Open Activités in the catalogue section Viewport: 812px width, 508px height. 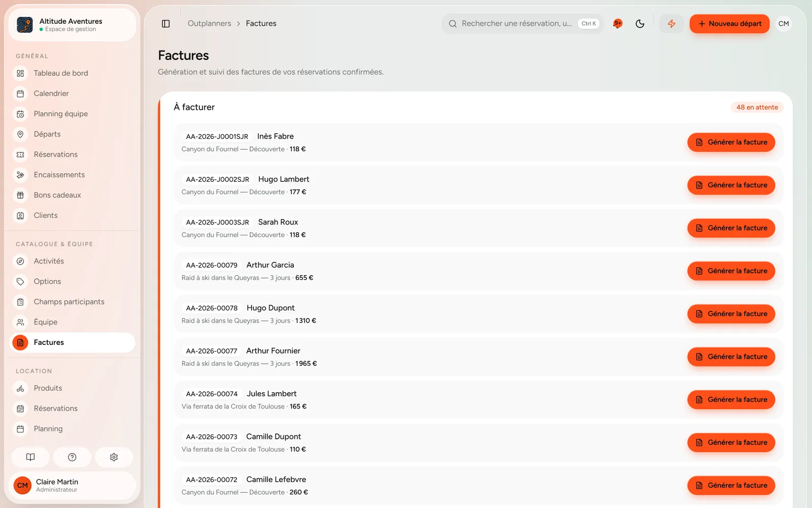[73, 261]
